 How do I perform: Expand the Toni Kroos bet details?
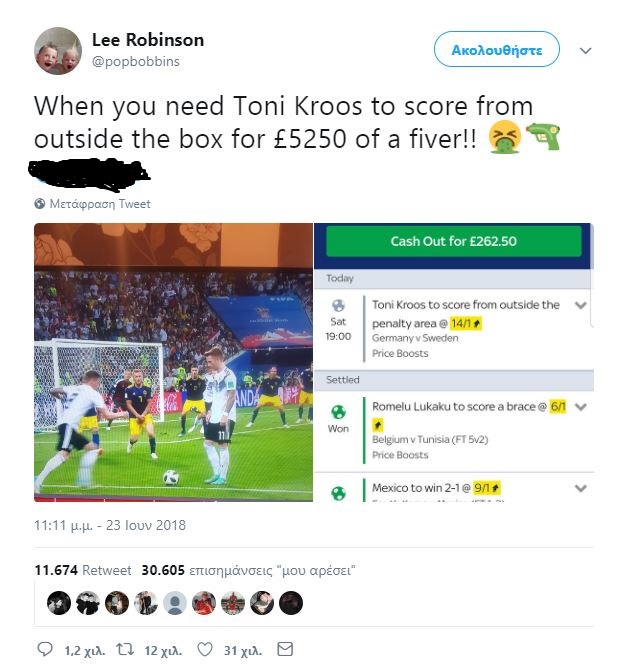click(x=581, y=305)
